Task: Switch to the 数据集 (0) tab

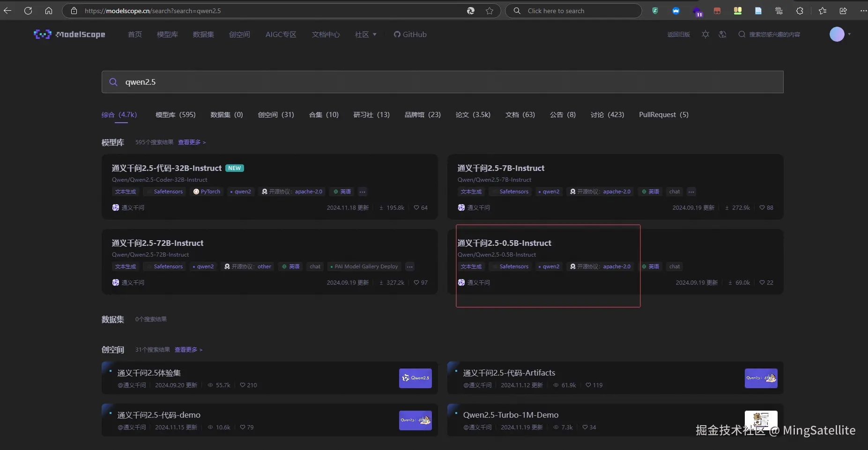Action: 227,115
